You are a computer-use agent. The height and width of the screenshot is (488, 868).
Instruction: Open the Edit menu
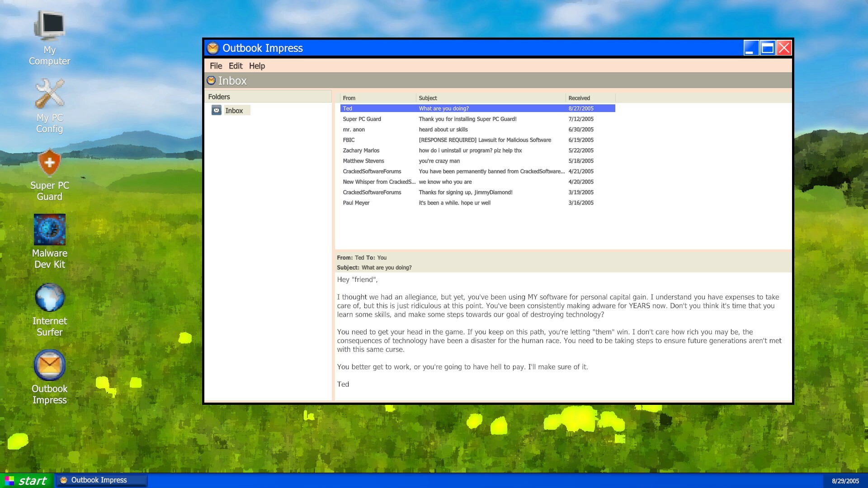pyautogui.click(x=236, y=66)
